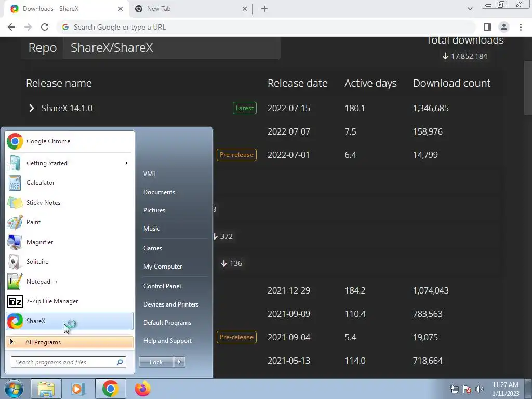Switch to Chrome via taskbar icon

tap(110, 389)
